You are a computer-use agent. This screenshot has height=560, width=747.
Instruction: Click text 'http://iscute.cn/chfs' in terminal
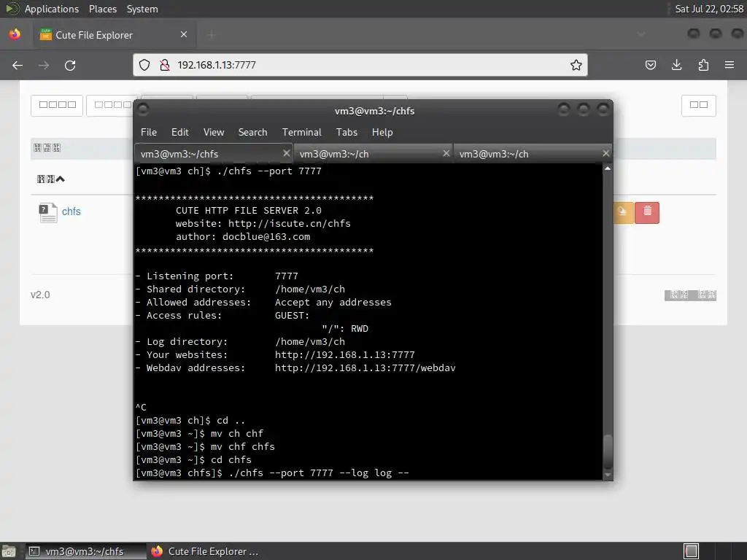click(x=289, y=223)
